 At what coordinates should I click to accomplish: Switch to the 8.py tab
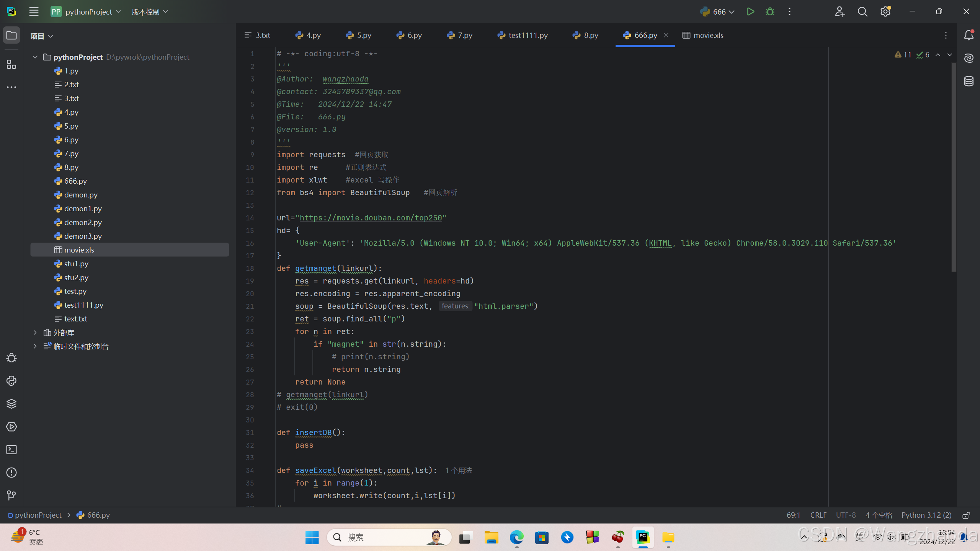pos(586,35)
